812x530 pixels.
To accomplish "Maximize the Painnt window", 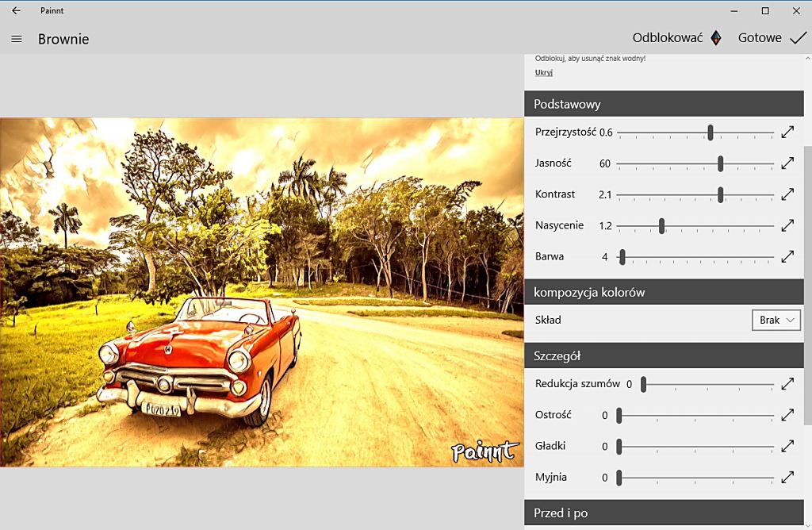I will (765, 10).
